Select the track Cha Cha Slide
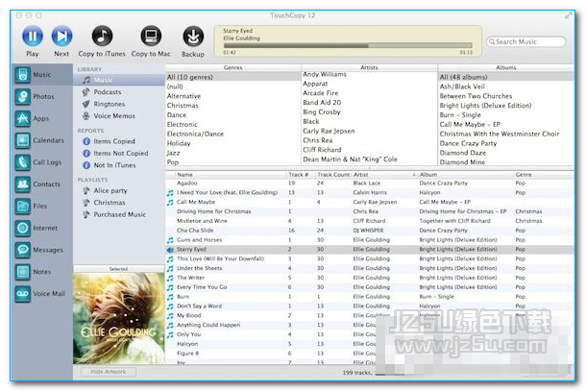586x392 pixels. [370, 231]
